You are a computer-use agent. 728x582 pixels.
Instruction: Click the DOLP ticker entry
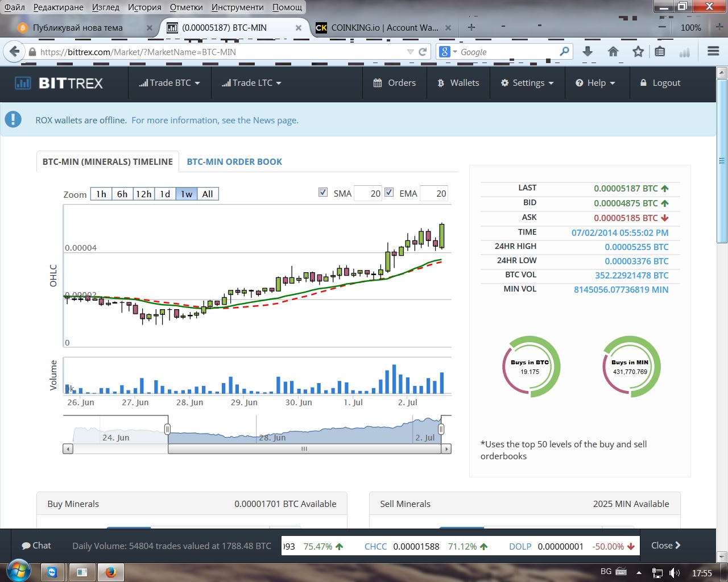coord(572,546)
